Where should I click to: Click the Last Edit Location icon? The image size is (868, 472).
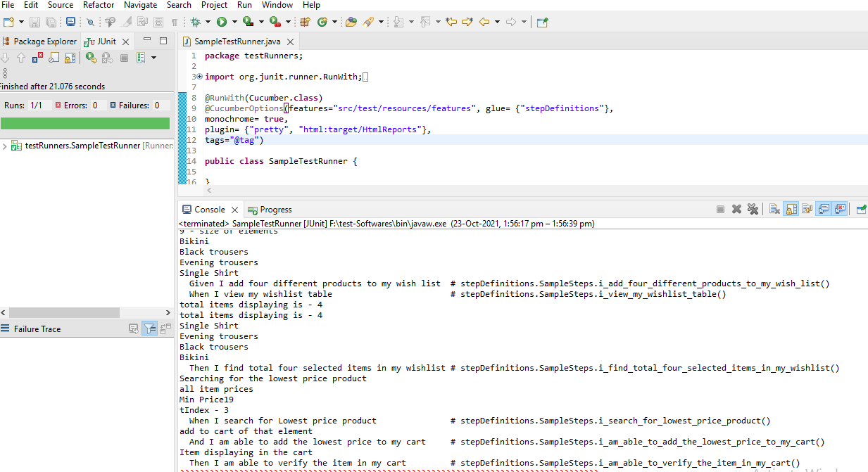point(451,22)
